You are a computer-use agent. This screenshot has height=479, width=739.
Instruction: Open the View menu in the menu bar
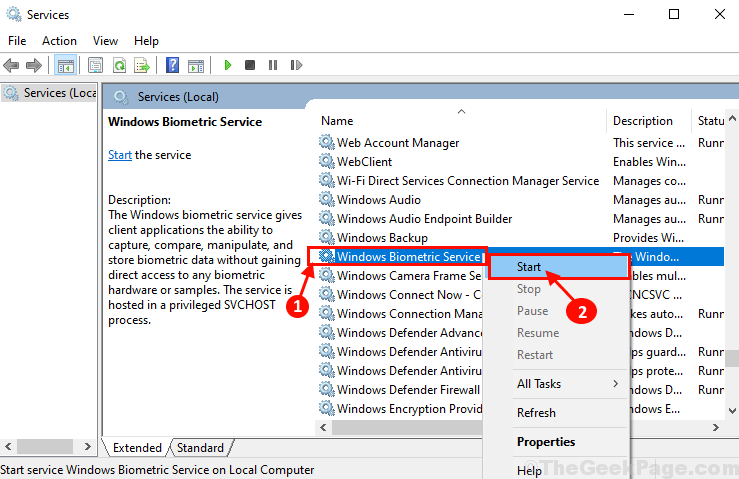tap(105, 41)
